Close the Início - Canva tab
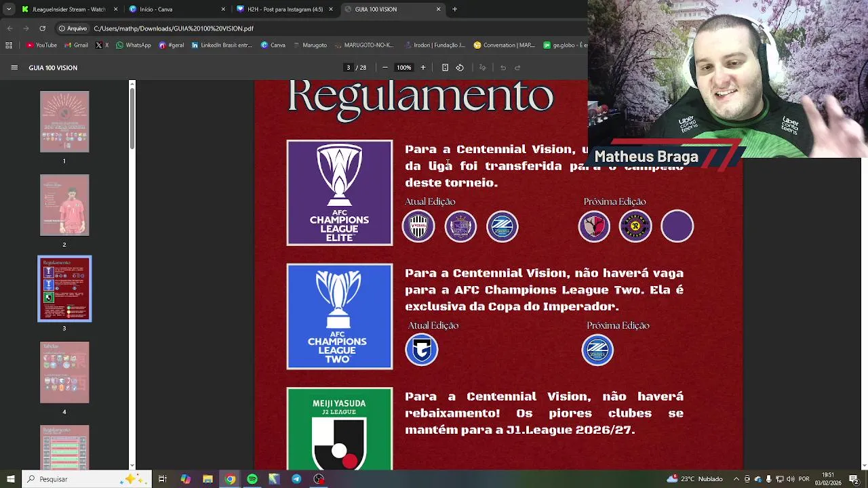868x488 pixels. pyautogui.click(x=223, y=9)
